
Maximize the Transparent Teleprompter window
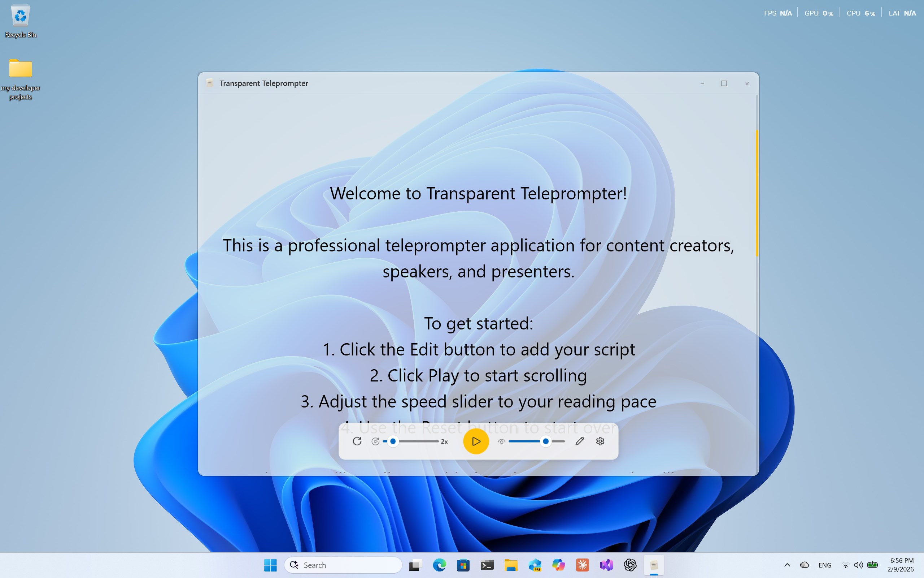(x=724, y=83)
